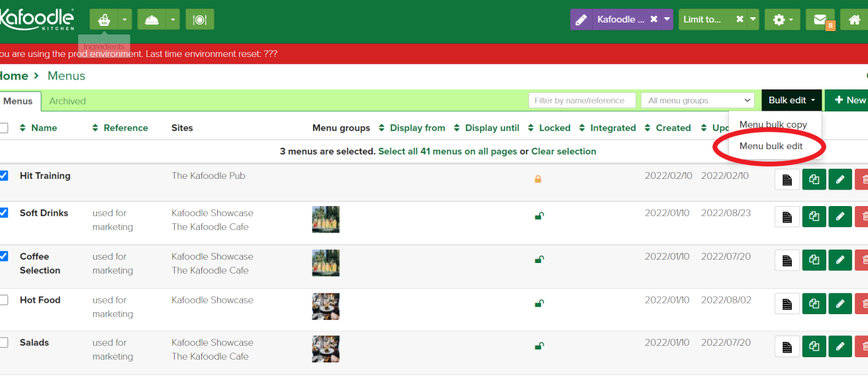The image size is (868, 377).
Task: Switch to the Archived tab
Action: (x=68, y=101)
